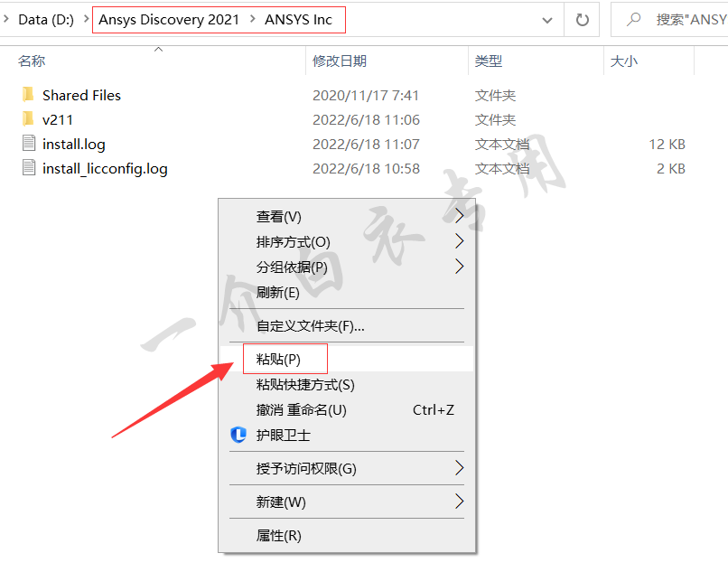This screenshot has width=728, height=572.
Task: Choose 新建(W) in the context menu
Action: click(x=346, y=502)
